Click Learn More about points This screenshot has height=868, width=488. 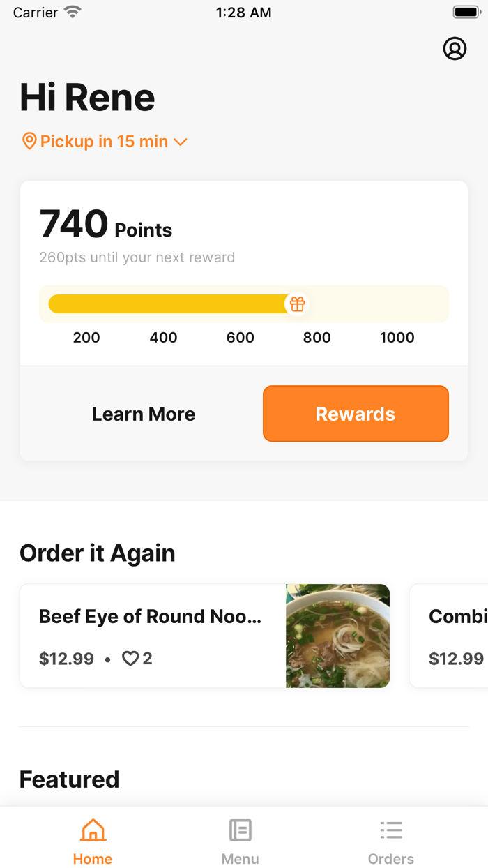coord(143,413)
